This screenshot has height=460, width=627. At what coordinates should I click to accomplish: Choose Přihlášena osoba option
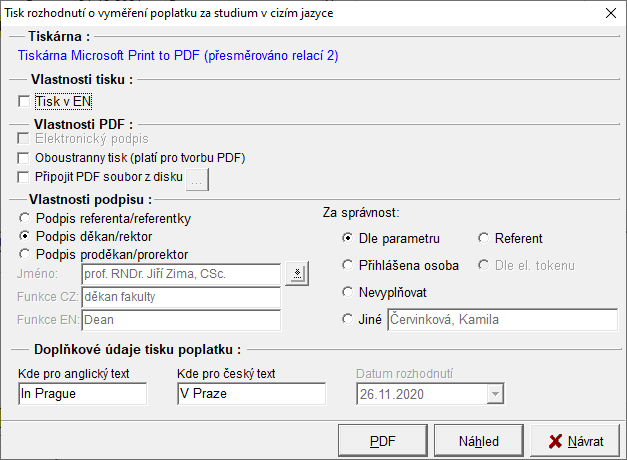(347, 265)
